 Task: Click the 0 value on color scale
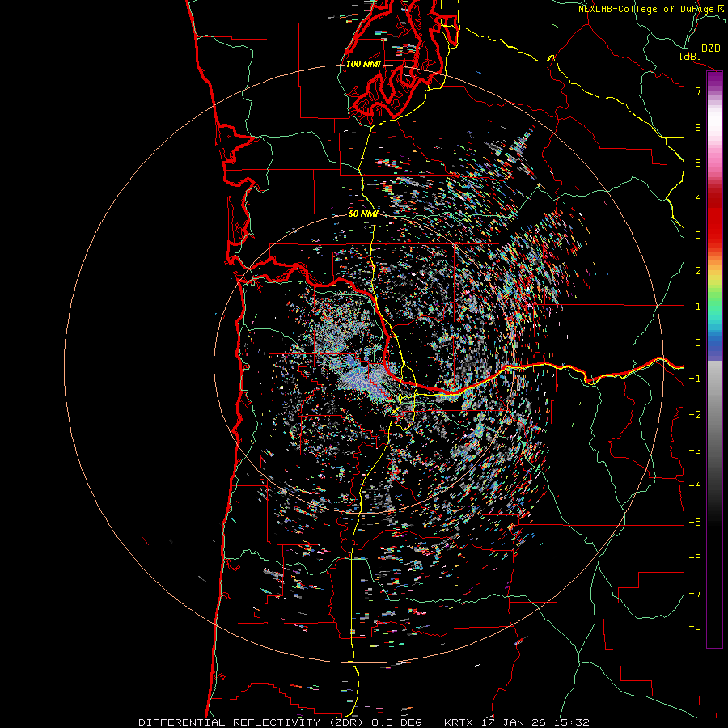click(x=698, y=343)
